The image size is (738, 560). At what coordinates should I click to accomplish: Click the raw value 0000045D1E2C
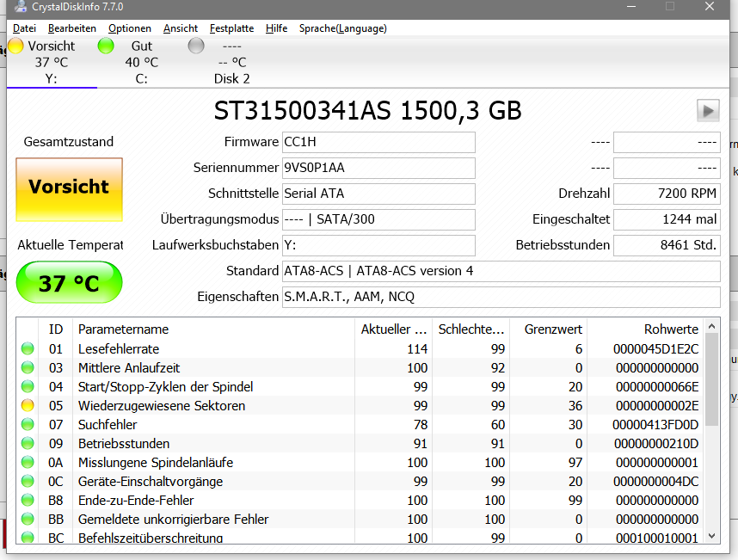click(655, 349)
